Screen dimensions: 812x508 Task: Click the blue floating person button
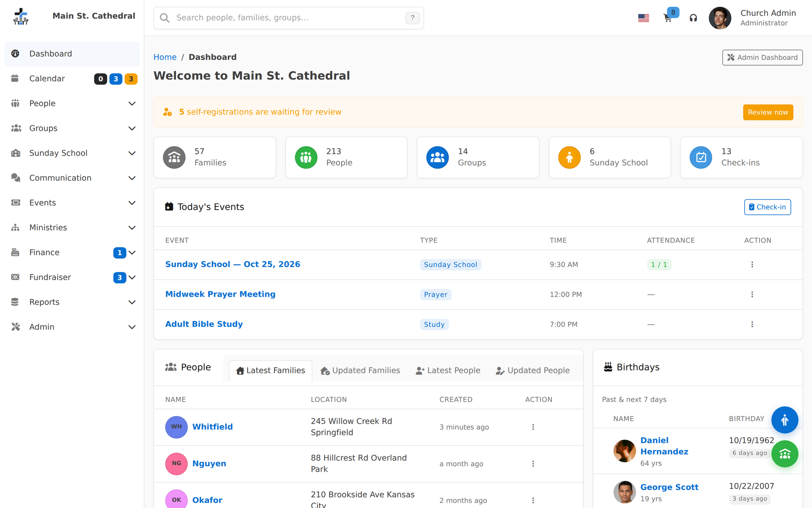pos(785,420)
